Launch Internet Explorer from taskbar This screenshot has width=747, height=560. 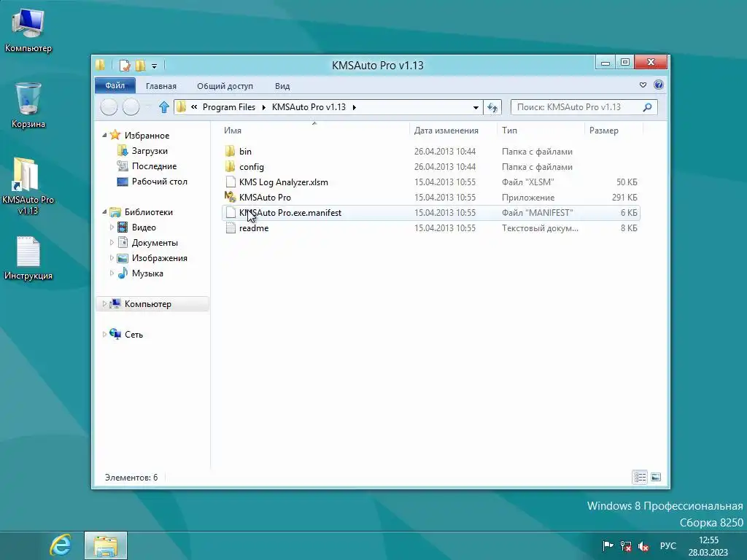point(61,545)
